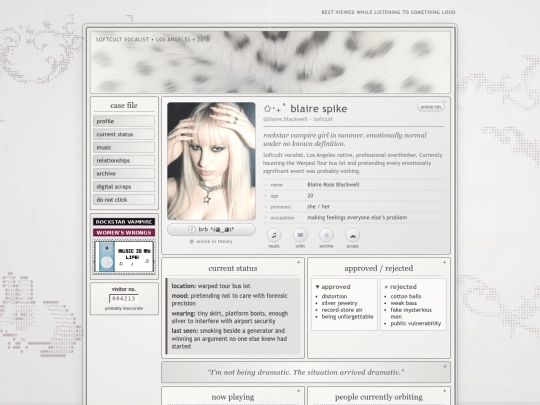Click 'making feelings everyone else's problem' text
Viewport: 540px width, 405px height.
(x=357, y=218)
